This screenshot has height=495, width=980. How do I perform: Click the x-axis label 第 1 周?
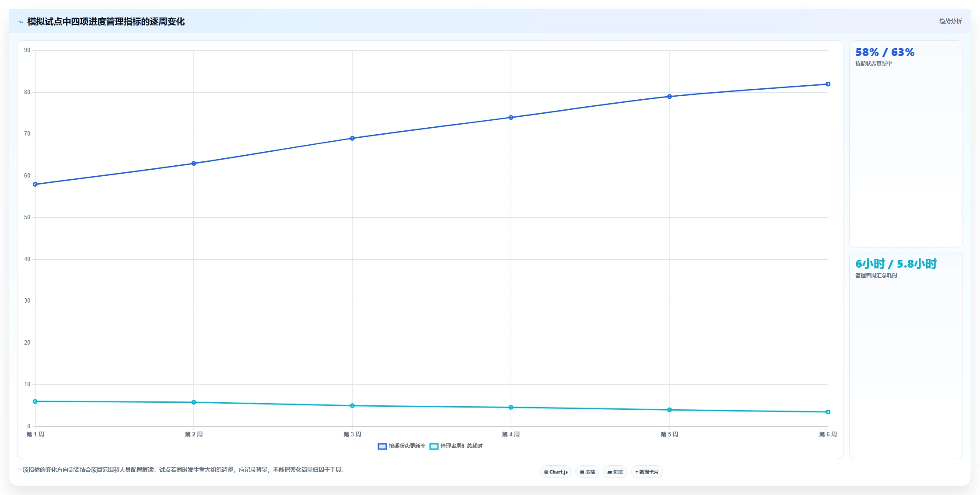[35, 434]
